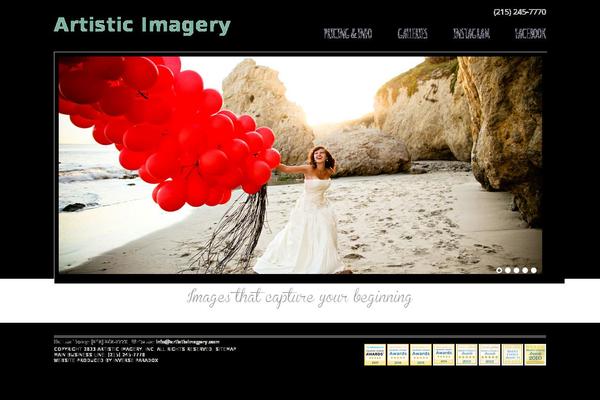The height and width of the screenshot is (400, 600).
Task: Open the first bold AWARDS badge
Action: coord(375,354)
